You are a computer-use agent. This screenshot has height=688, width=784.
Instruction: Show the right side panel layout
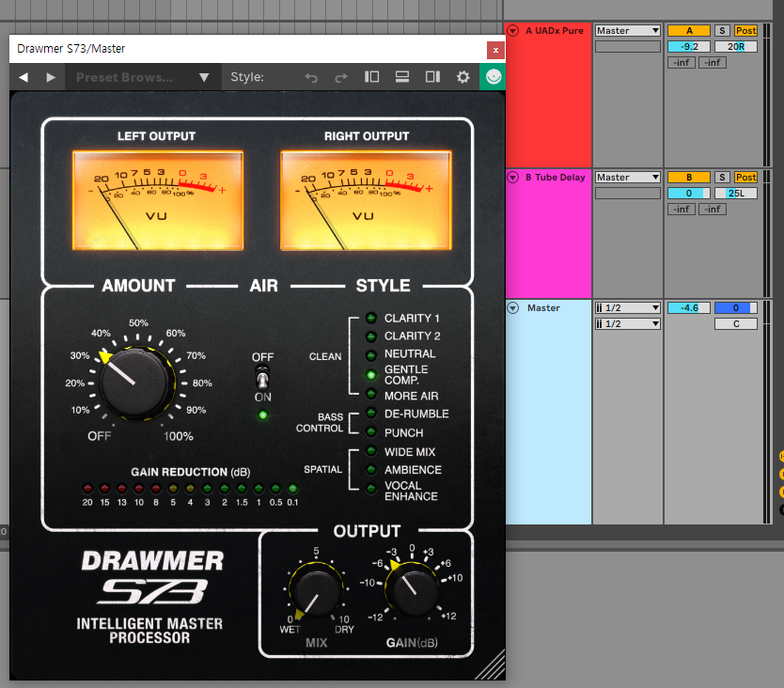[x=432, y=77]
